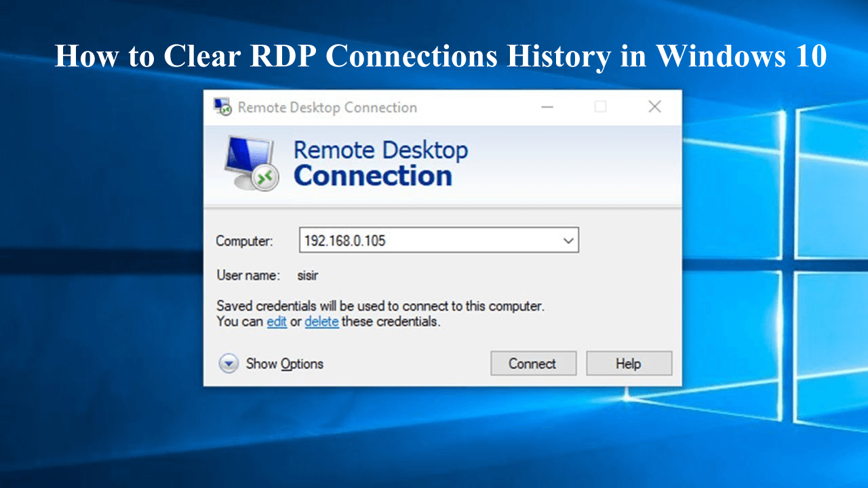
Task: Click the minimize icon on the dialog
Action: (547, 106)
